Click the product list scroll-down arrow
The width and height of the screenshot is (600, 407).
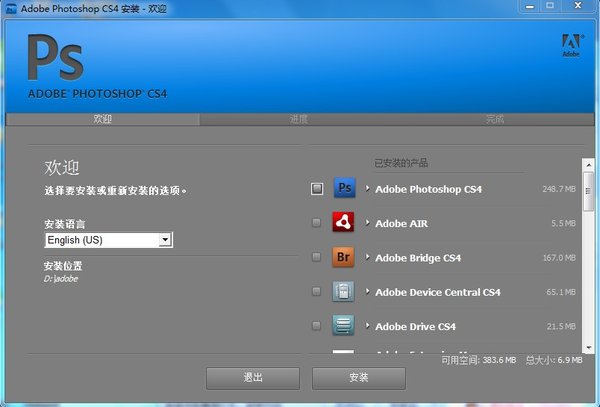coord(588,347)
